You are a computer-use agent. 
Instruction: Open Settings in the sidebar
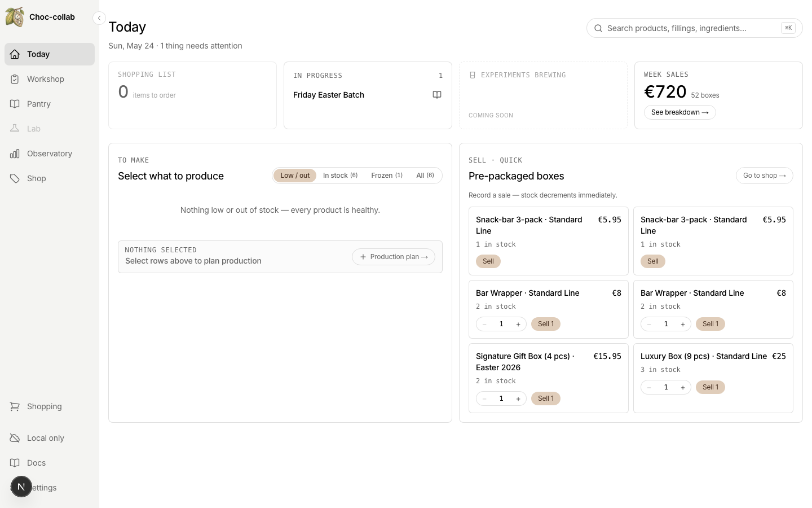[x=50, y=488]
